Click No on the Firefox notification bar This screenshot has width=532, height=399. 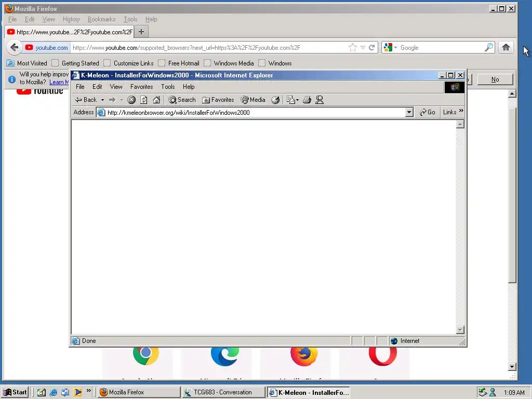click(x=495, y=79)
